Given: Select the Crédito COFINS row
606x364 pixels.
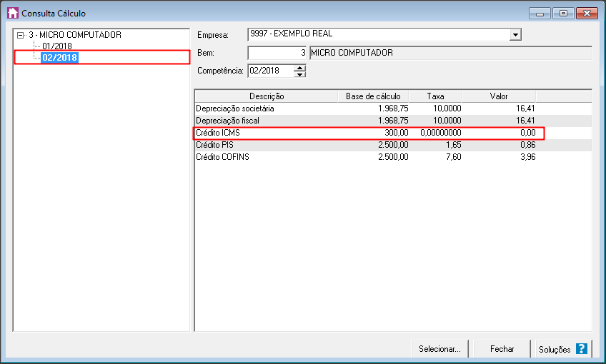Looking at the screenshot, I should [x=393, y=157].
